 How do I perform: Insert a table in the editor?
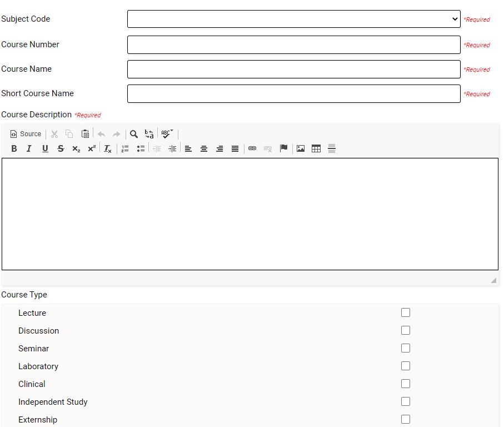[x=316, y=148]
